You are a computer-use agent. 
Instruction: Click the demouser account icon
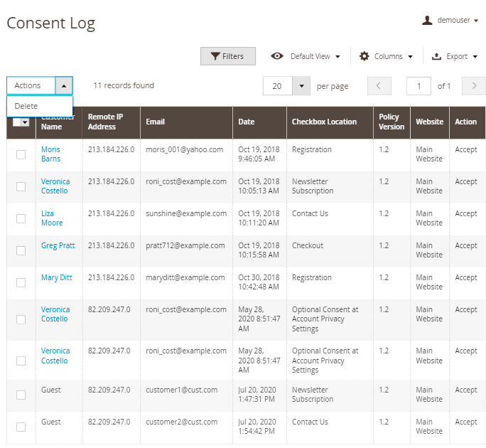coord(427,21)
